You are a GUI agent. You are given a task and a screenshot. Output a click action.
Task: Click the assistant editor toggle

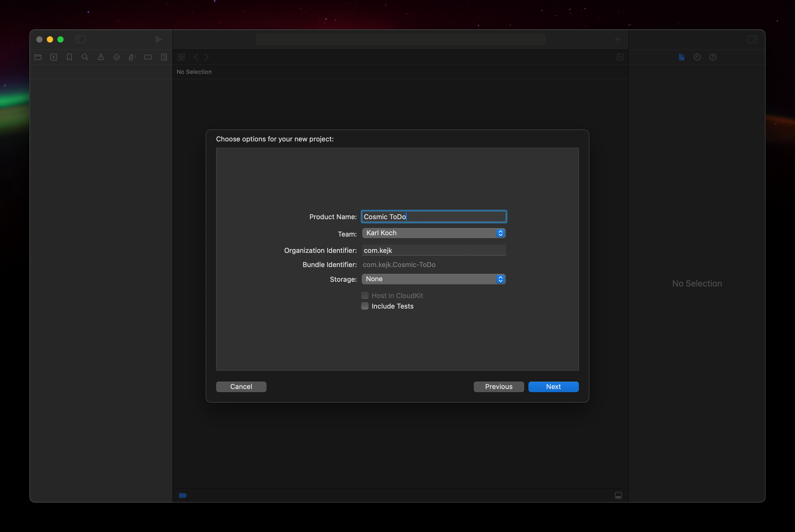pyautogui.click(x=620, y=57)
